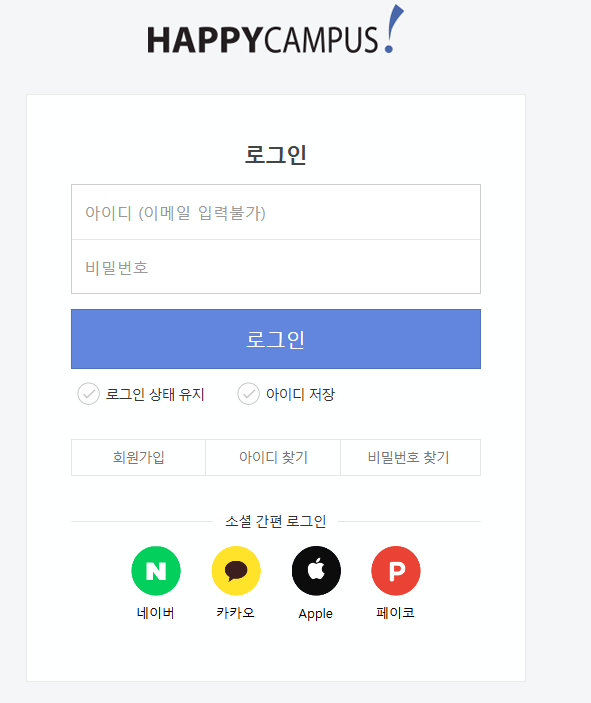Sign in with Naver green icon

coord(156,571)
